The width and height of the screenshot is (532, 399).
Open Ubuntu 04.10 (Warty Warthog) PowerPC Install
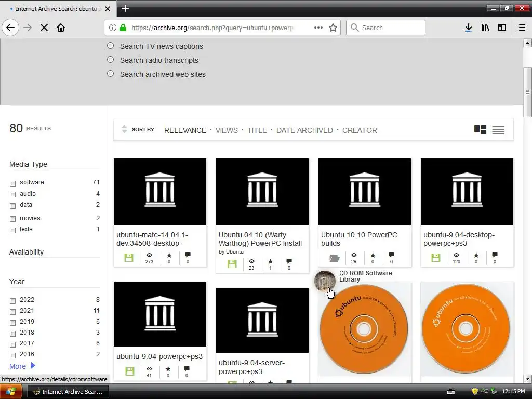[260, 239]
